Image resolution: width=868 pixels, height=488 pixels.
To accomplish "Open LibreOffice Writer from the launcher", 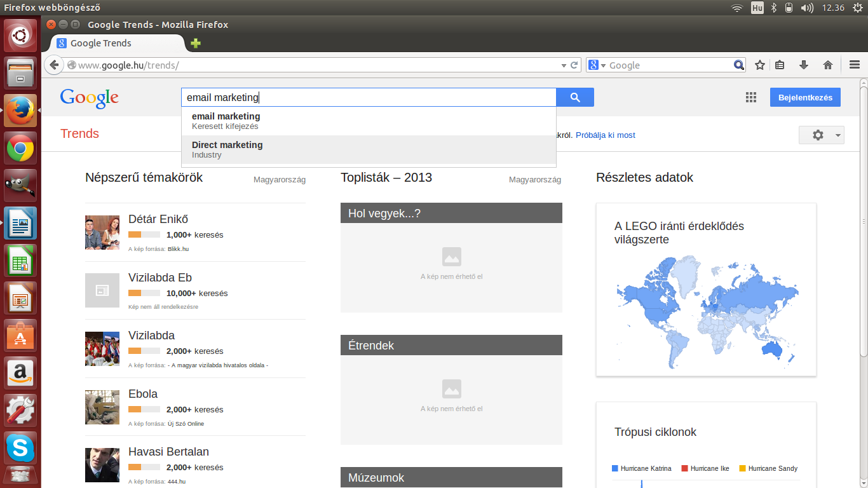I will pos(20,223).
